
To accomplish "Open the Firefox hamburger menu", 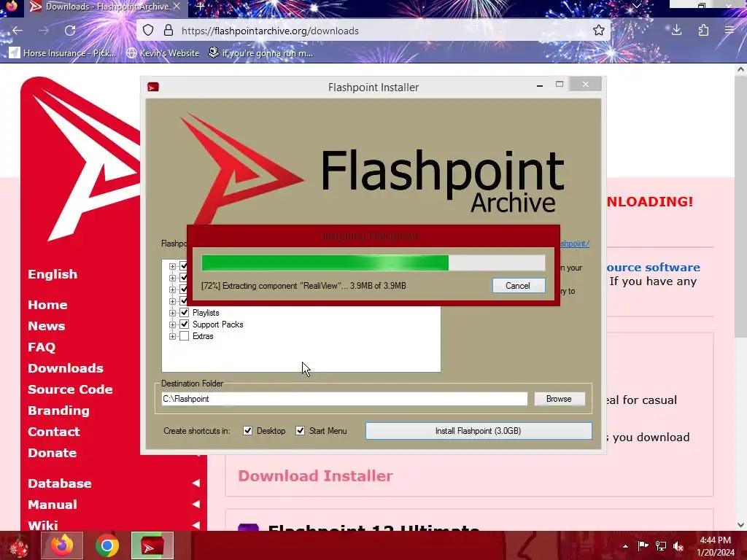I will pyautogui.click(x=729, y=31).
